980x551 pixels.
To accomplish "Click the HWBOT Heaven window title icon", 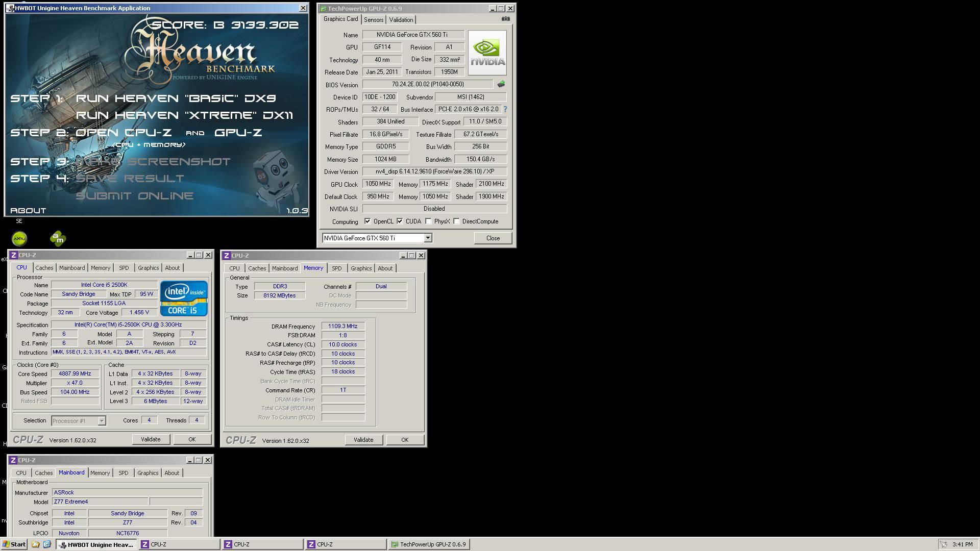I will pyautogui.click(x=10, y=8).
